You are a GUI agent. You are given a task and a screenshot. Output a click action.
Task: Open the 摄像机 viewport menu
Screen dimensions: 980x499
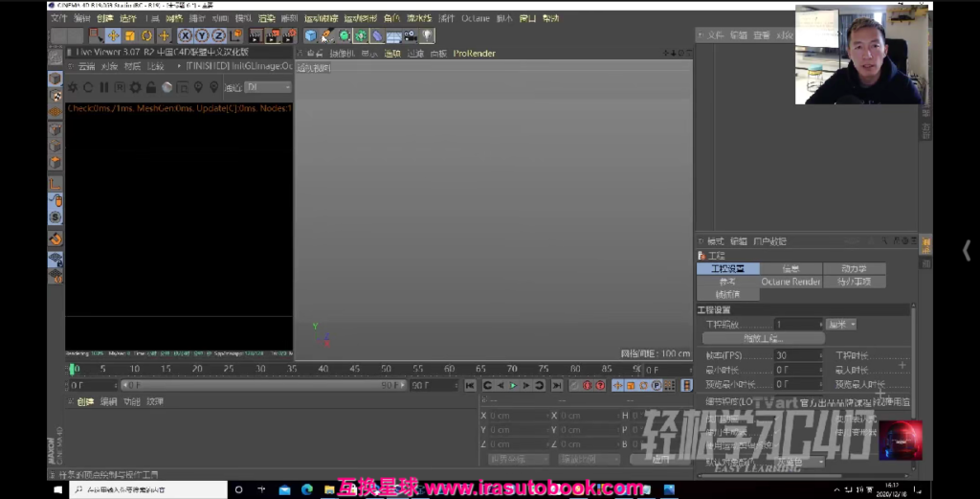click(342, 54)
